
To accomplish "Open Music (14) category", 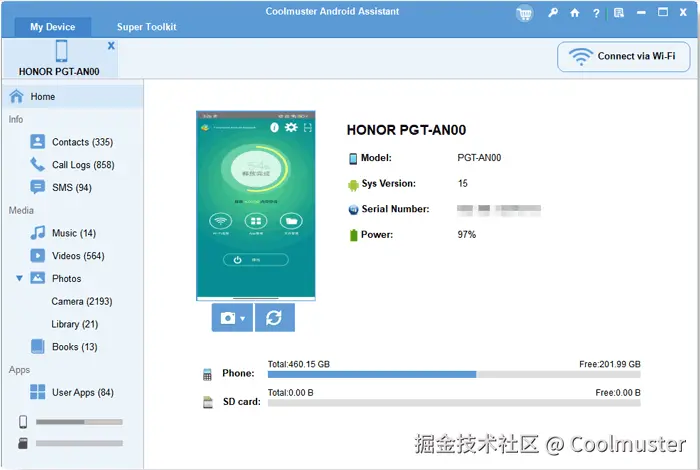I will [x=74, y=233].
